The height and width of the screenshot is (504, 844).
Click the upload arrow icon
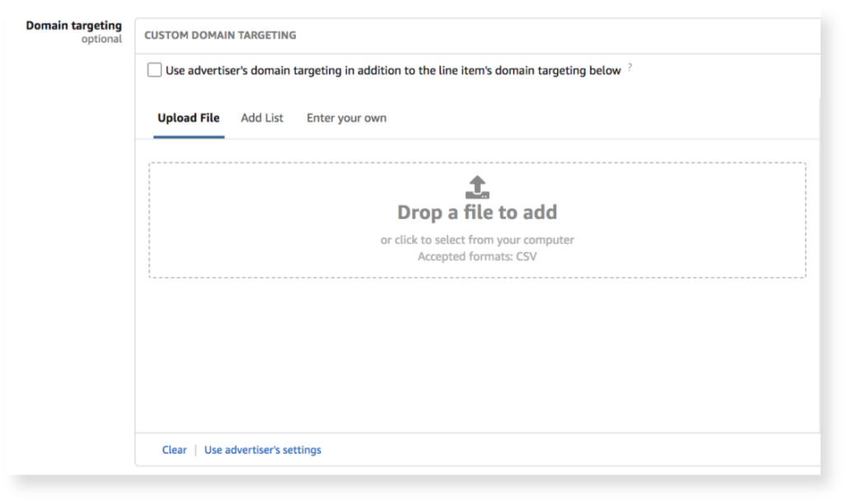click(x=477, y=187)
